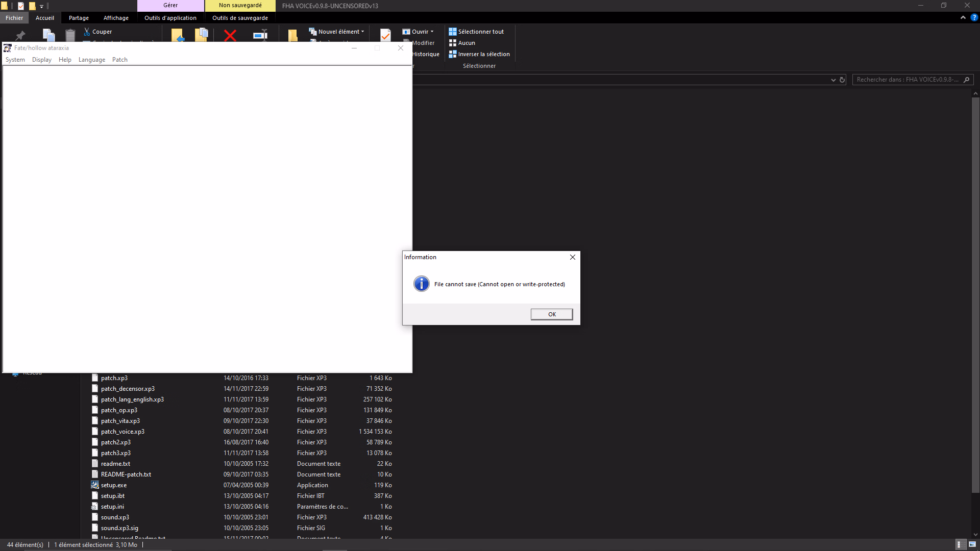Select the setup.exe application file
This screenshot has height=551, width=980.
(x=114, y=485)
